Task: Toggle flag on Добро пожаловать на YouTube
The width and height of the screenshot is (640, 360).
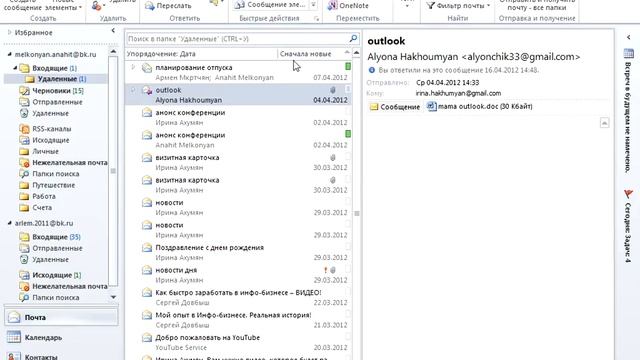Action: tap(348, 336)
